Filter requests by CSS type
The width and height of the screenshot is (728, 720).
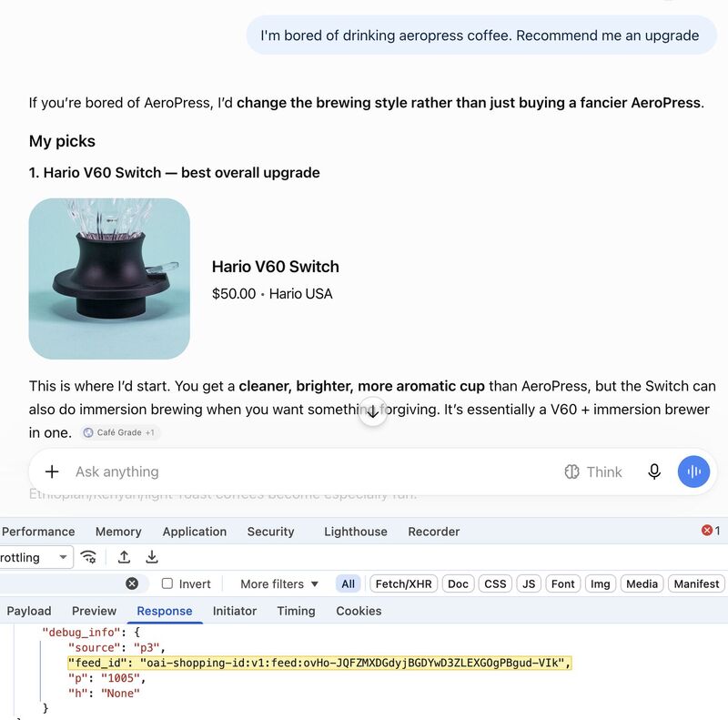[495, 583]
